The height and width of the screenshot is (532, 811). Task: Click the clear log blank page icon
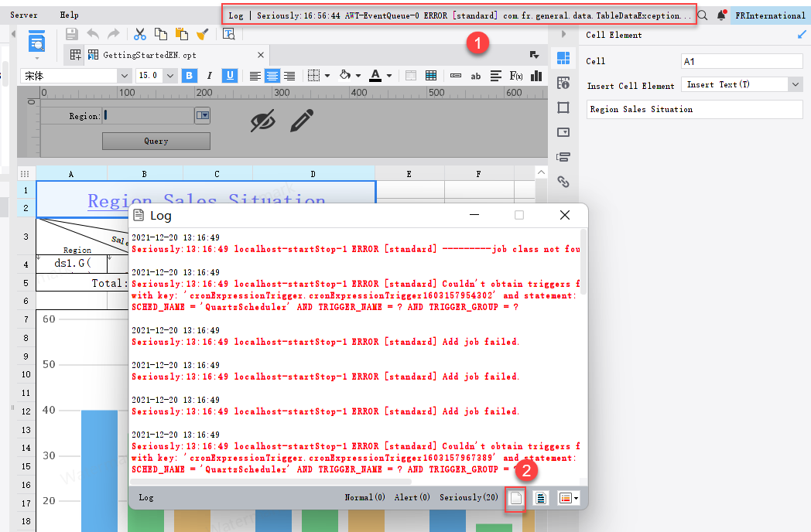click(515, 498)
